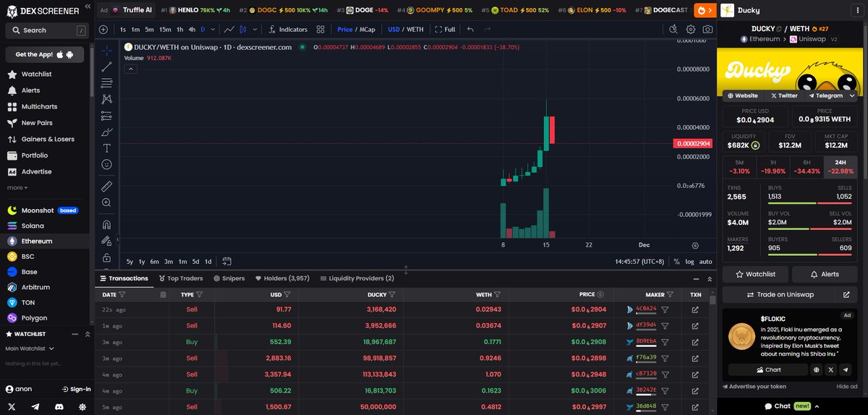Open Watchlist in the left sidebar
This screenshot has width=868, height=415.
[36, 74]
